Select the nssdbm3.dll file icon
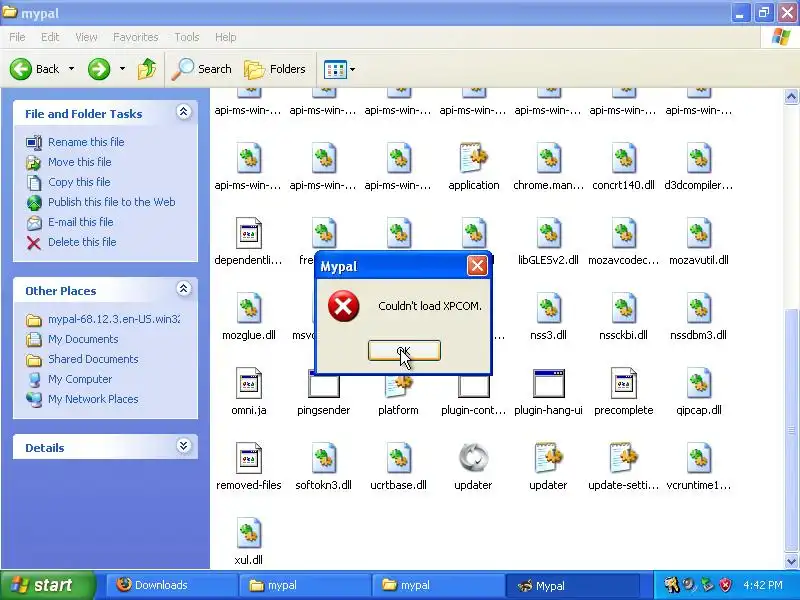Image resolution: width=800 pixels, height=600 pixels. click(x=698, y=308)
